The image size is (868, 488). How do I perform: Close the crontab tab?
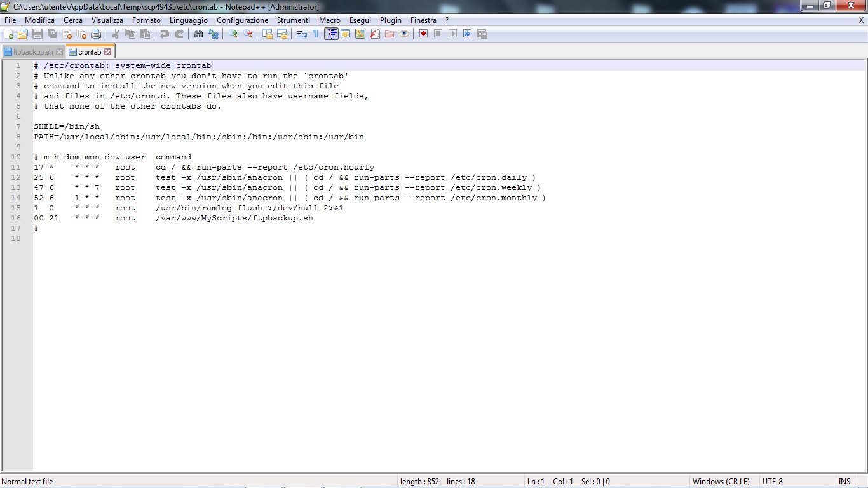[x=107, y=52]
